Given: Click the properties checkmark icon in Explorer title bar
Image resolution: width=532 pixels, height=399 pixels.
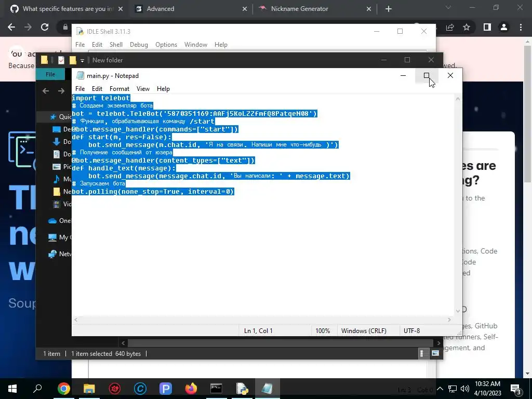Looking at the screenshot, I should coord(61,60).
